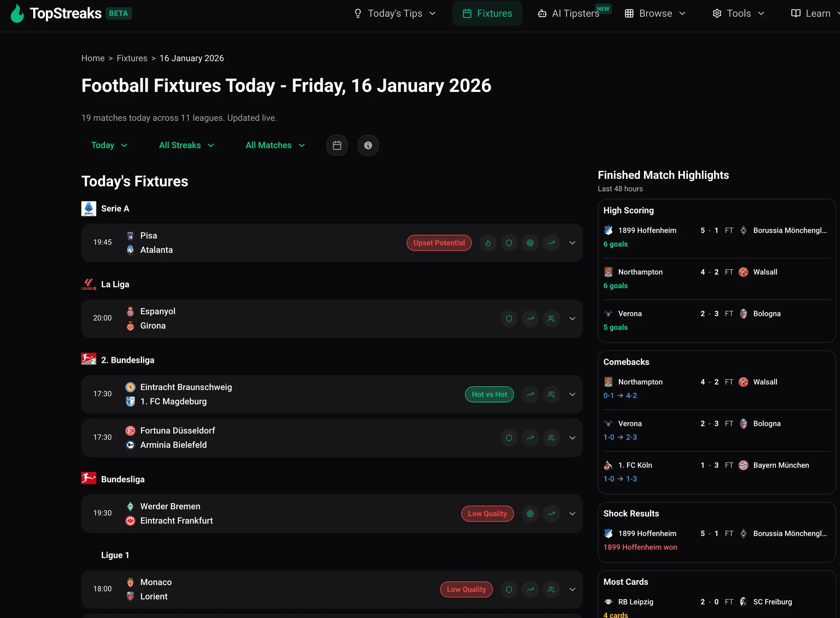Click trend icon in Werder Bremen row
Screen dimensions: 840x618
coord(551,514)
